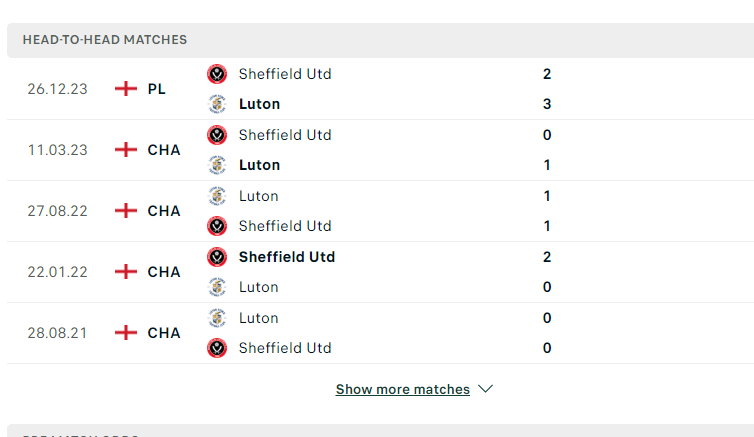Click Luton crest in 26.12.23 match

click(217, 104)
